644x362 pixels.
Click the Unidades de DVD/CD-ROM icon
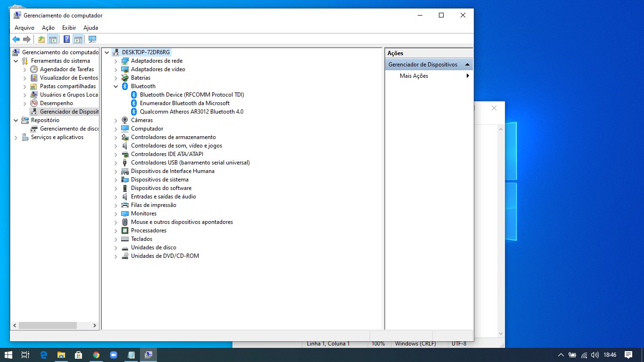125,256
